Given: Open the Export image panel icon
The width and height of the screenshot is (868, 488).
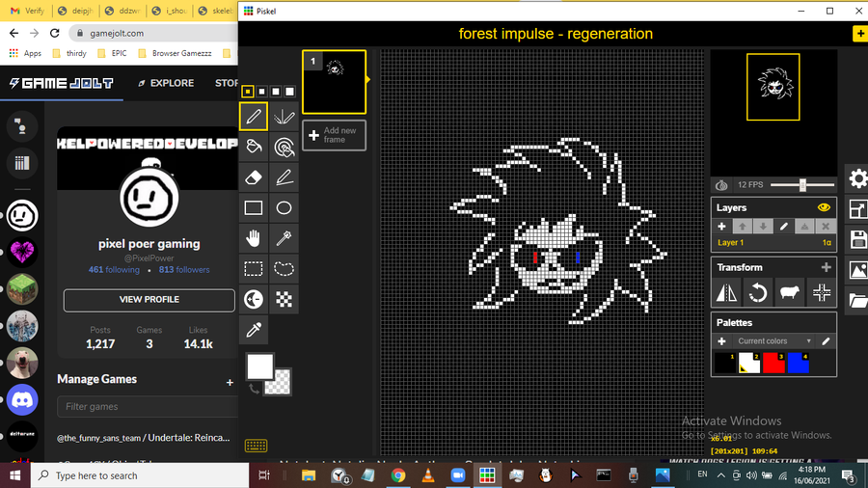Looking at the screenshot, I should click(x=857, y=271).
